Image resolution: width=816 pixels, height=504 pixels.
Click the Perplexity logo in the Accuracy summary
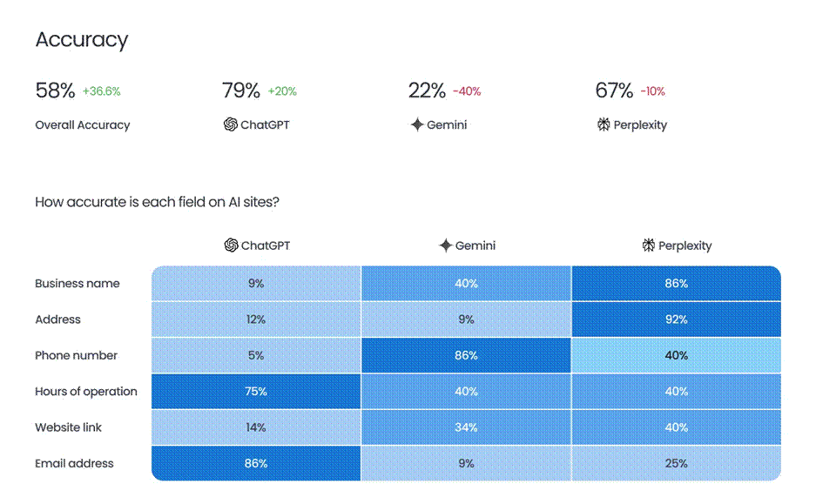[603, 124]
